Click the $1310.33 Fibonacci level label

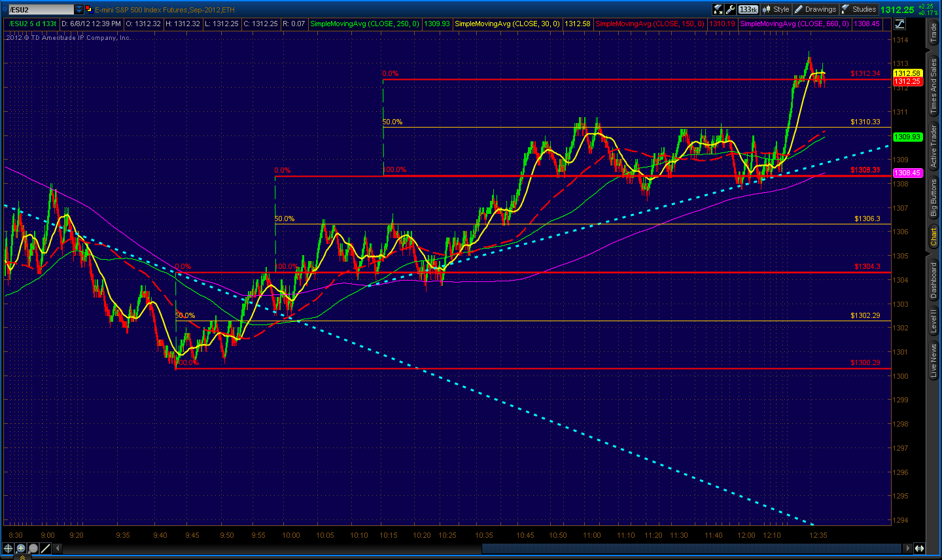(x=865, y=122)
